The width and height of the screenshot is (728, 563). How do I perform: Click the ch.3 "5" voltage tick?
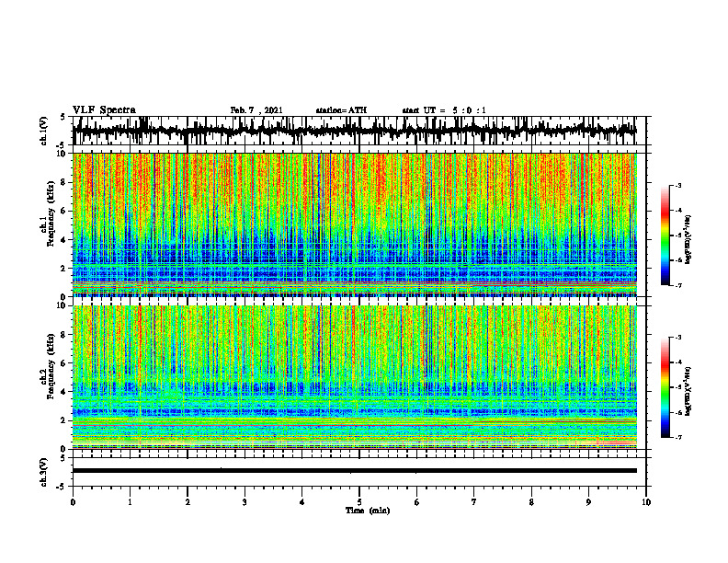(63, 458)
